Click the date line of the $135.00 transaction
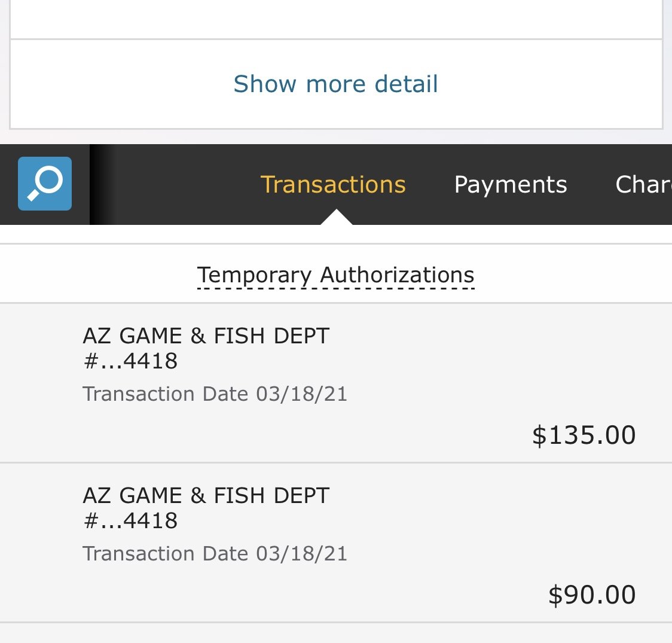672x643 pixels. pos(215,394)
